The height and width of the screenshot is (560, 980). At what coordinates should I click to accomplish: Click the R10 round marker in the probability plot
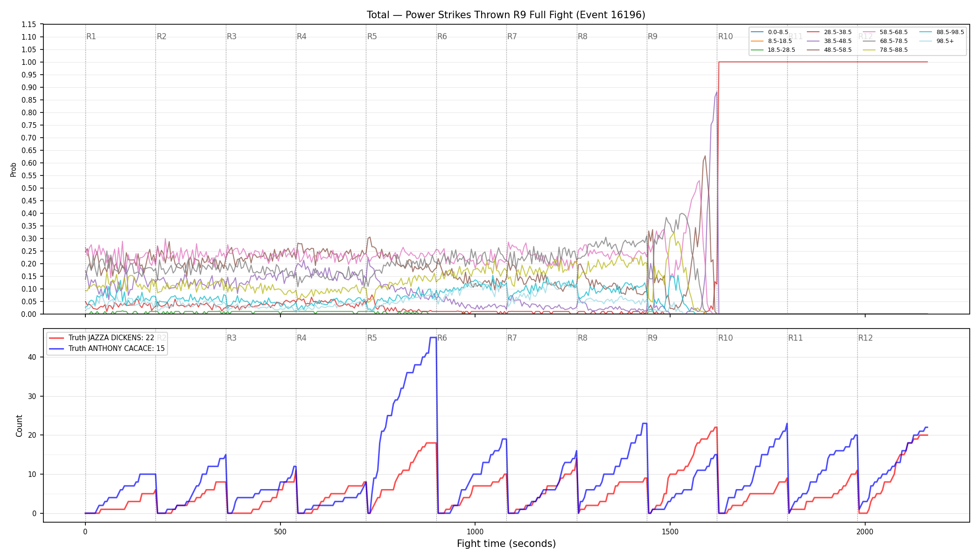click(x=725, y=36)
